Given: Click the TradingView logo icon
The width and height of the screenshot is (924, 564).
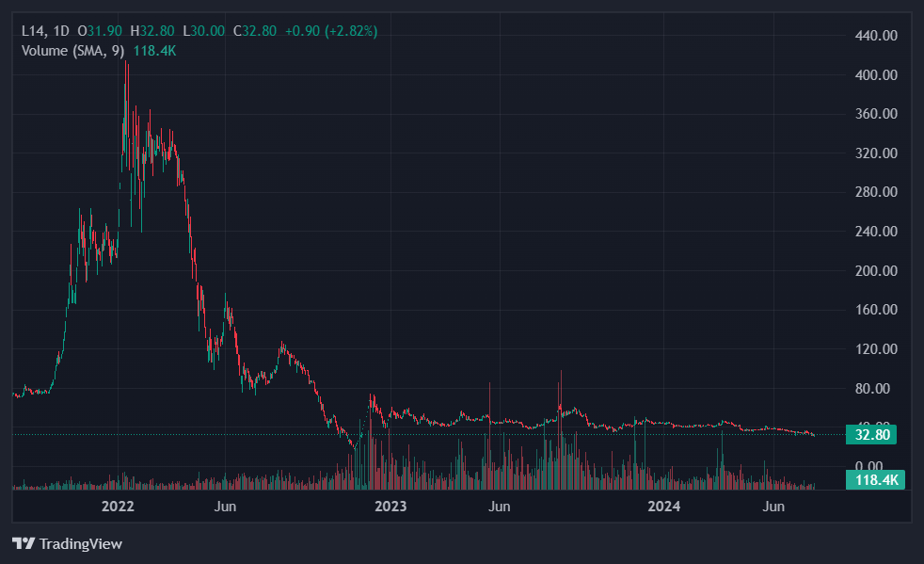Looking at the screenshot, I should pos(24,543).
